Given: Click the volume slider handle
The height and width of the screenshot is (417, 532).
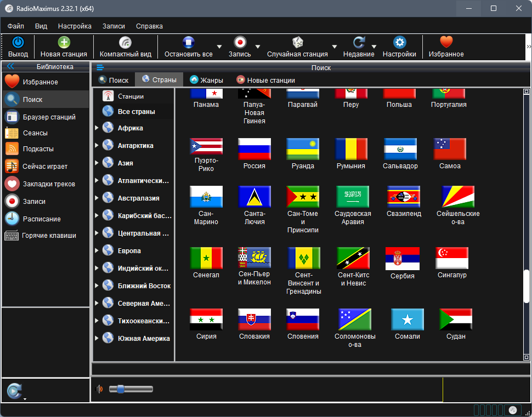Looking at the screenshot, I should tap(121, 389).
